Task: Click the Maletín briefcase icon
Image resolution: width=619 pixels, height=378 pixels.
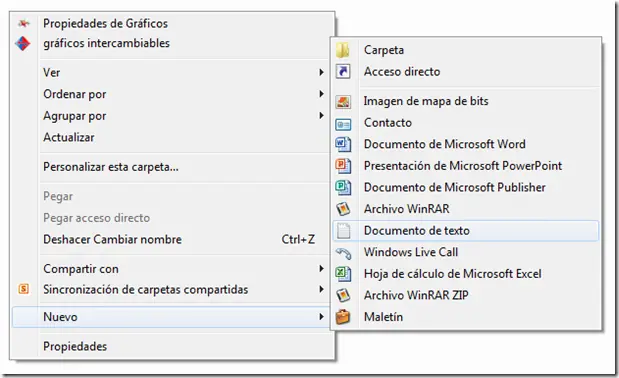Action: point(343,316)
